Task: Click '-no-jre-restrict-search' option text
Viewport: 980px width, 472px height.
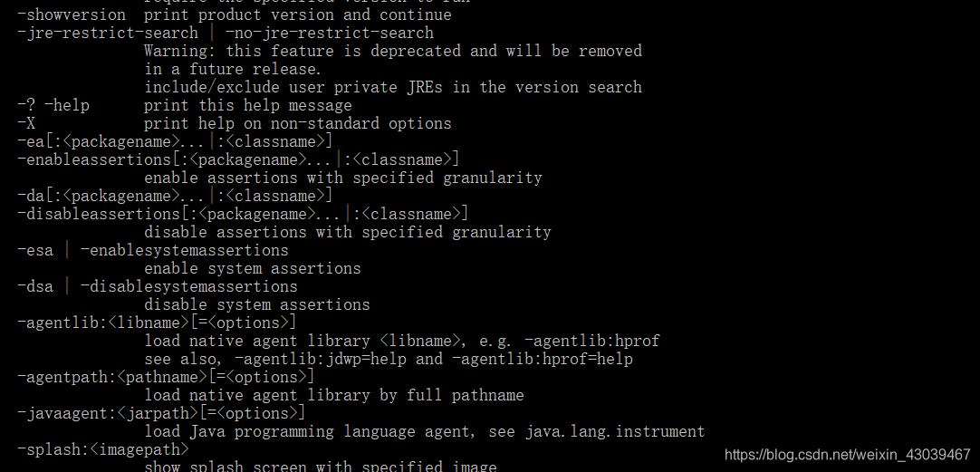Action: pyautogui.click(x=330, y=33)
